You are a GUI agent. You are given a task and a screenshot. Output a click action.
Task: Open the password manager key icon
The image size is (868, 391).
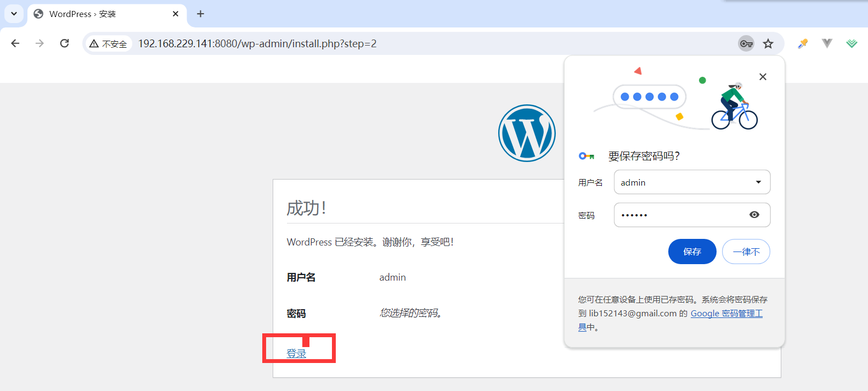[x=746, y=44]
